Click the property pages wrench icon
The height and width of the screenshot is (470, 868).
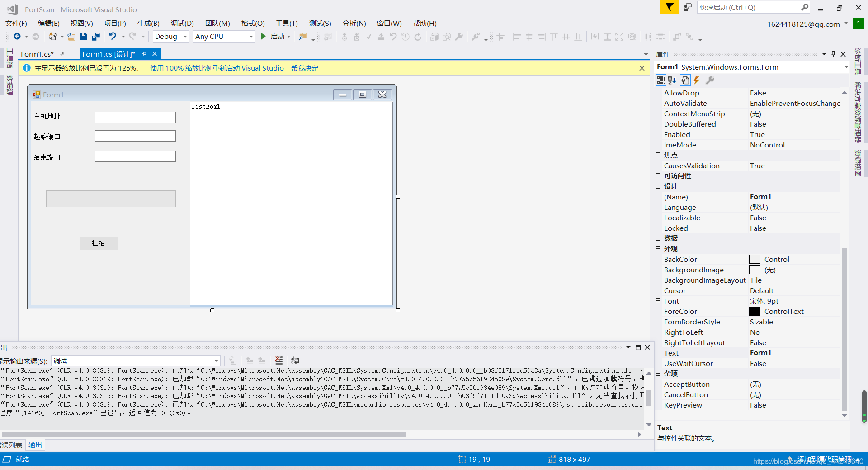pyautogui.click(x=710, y=81)
